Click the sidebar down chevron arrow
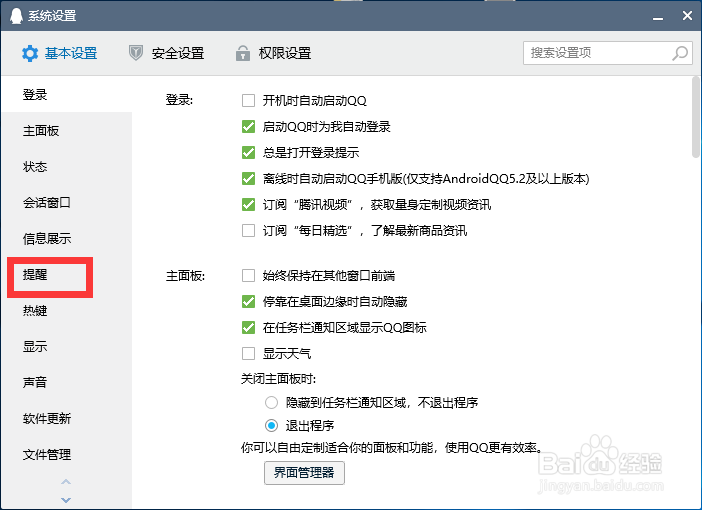702x510 pixels. pyautogui.click(x=66, y=500)
